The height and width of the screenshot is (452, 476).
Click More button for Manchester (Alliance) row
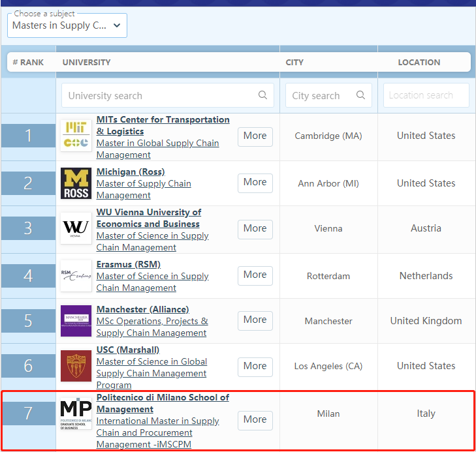point(255,321)
